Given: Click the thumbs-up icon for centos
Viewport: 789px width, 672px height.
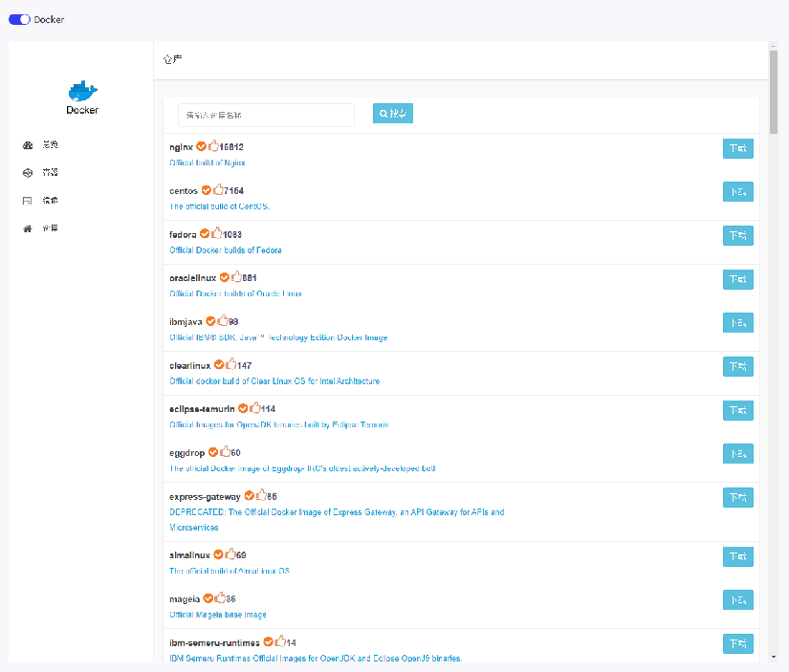Looking at the screenshot, I should coord(218,189).
